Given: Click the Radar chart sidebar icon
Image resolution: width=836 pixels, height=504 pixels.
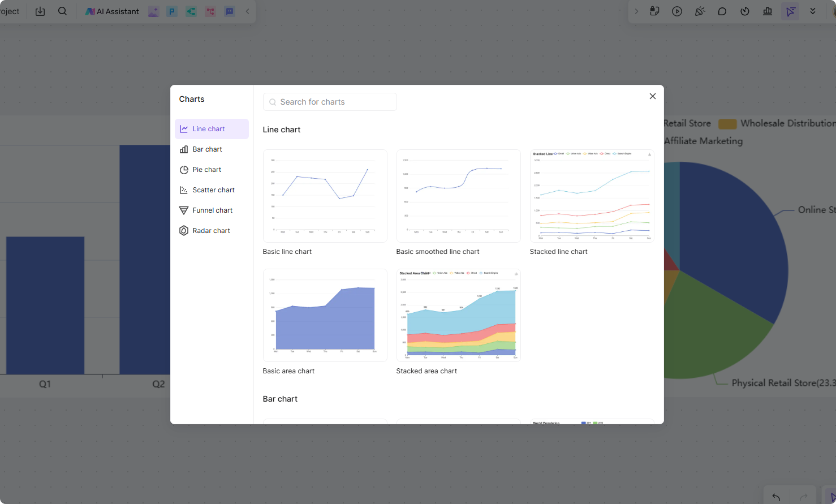Looking at the screenshot, I should point(184,231).
